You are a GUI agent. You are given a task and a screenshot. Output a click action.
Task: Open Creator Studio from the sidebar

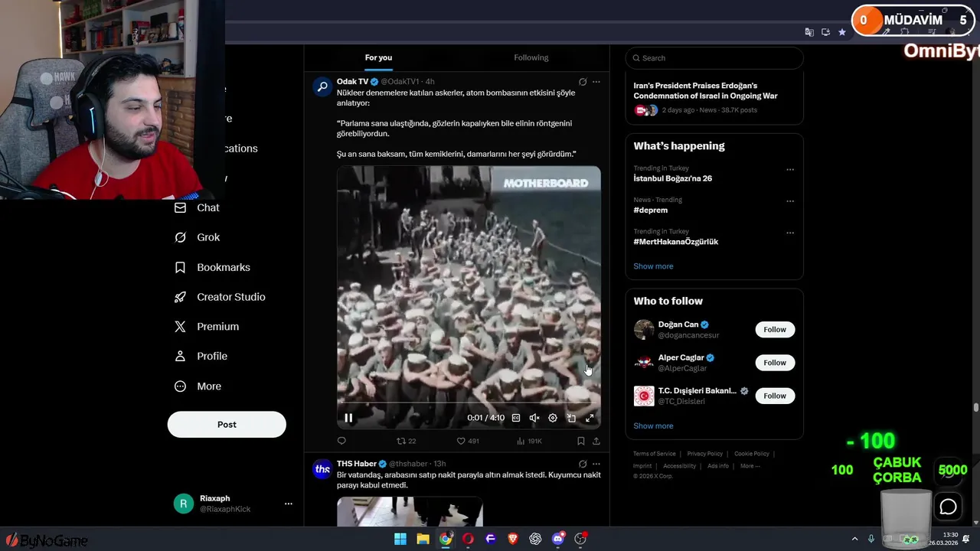(220, 297)
